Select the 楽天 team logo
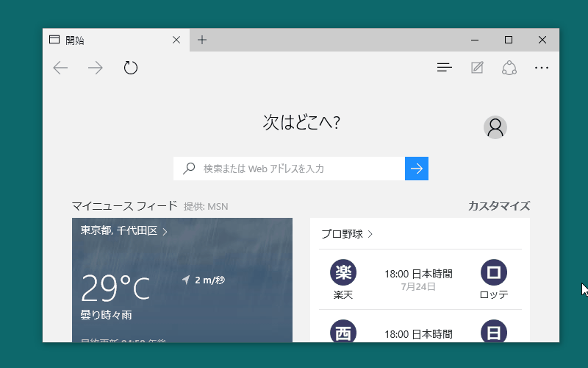The width and height of the screenshot is (588, 368). click(343, 272)
